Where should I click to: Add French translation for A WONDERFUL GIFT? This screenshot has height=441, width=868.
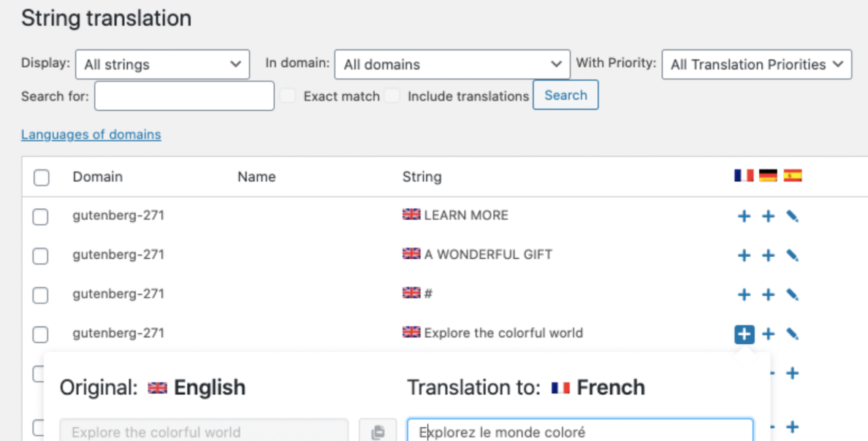coord(744,256)
